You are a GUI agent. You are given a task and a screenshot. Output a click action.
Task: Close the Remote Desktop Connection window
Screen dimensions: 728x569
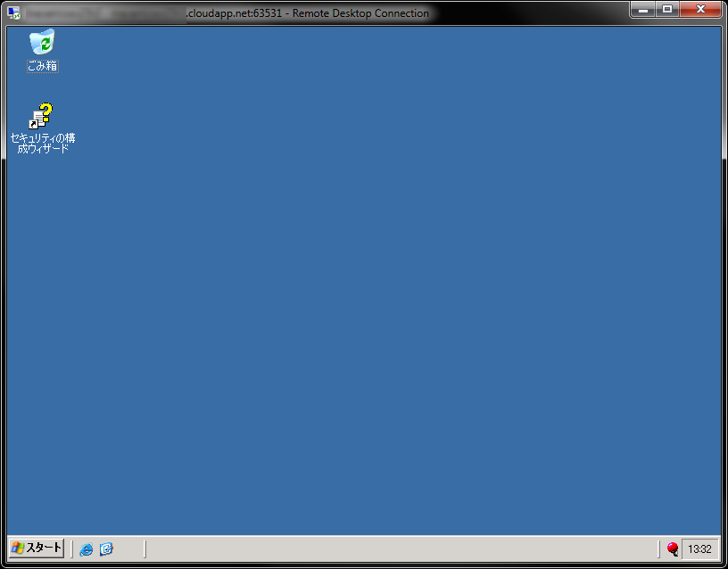pyautogui.click(x=700, y=9)
